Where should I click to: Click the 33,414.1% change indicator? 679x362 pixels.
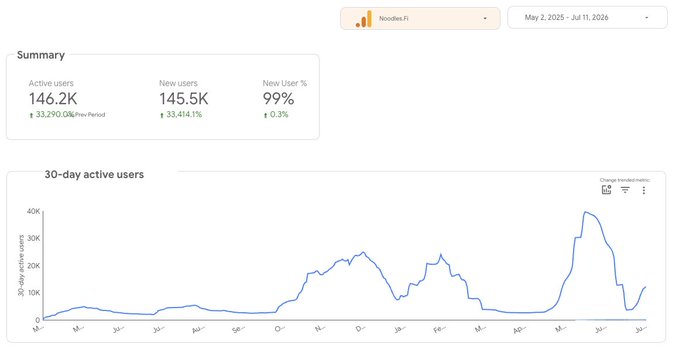click(x=181, y=115)
